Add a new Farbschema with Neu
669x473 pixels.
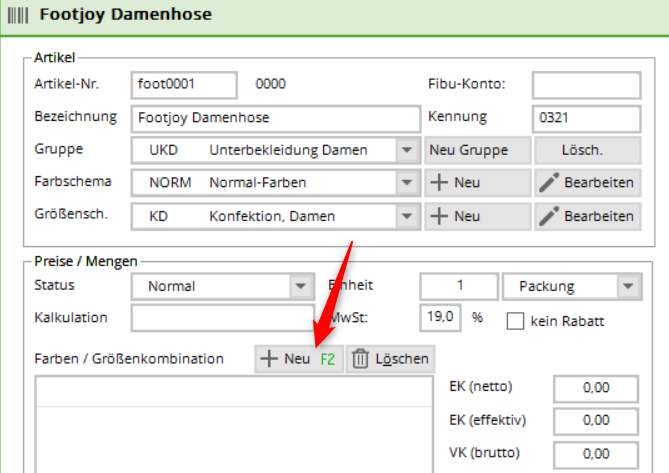[477, 183]
